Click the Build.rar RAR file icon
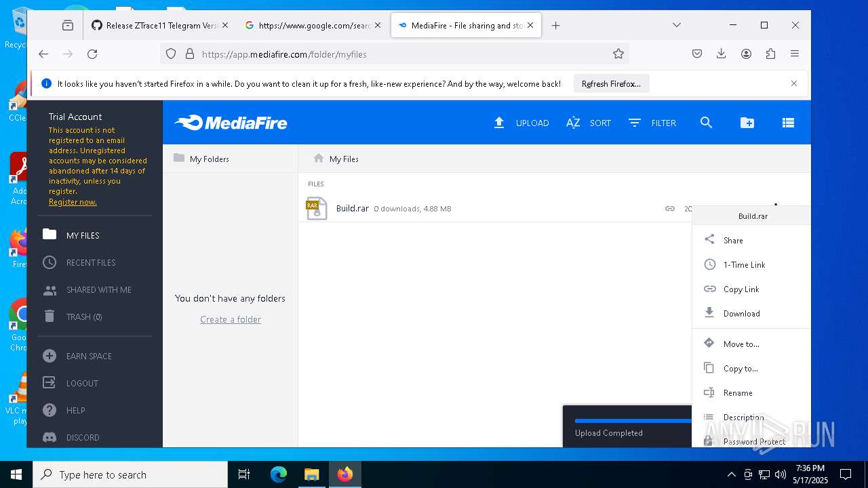 click(317, 209)
